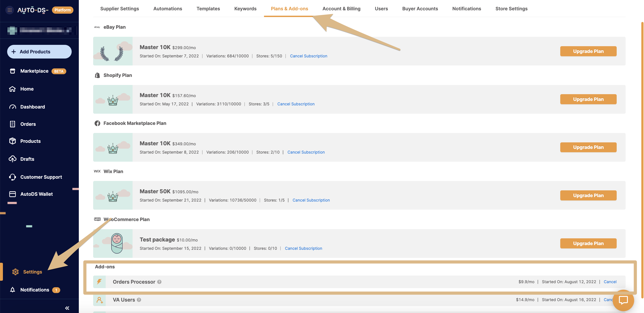Upgrade the Shopify Master 10K plan
The height and width of the screenshot is (313, 644).
(x=588, y=99)
